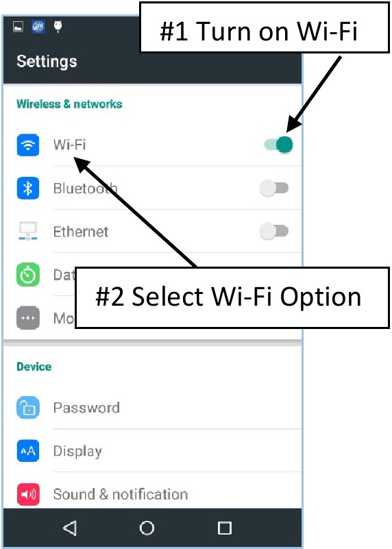Tap the Display AA icon
The height and width of the screenshot is (549, 392).
pos(28,450)
